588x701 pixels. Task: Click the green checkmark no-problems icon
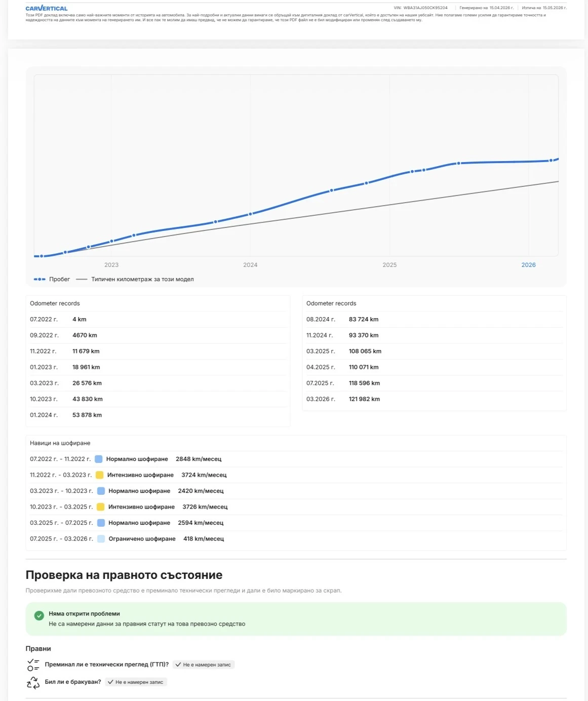(39, 615)
